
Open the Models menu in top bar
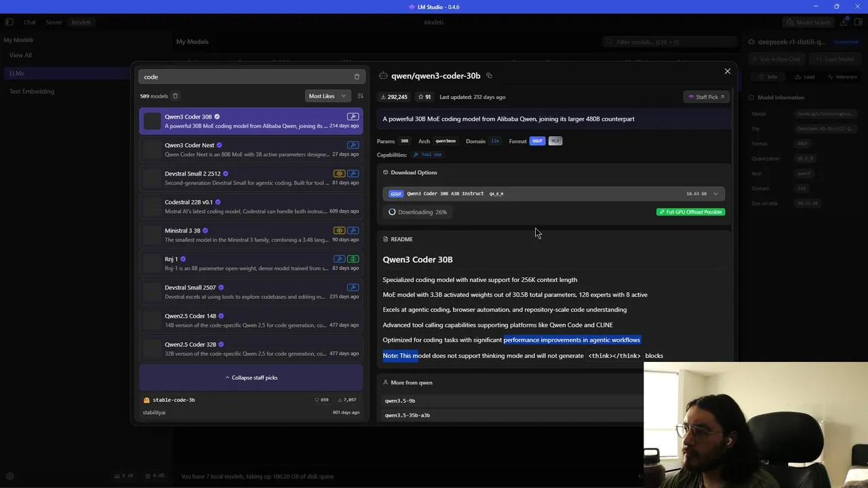[81, 22]
